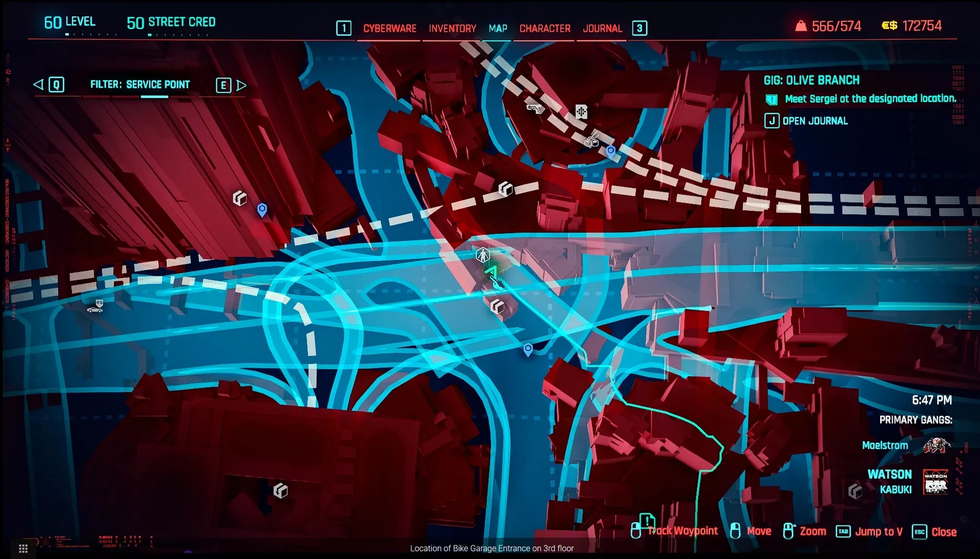Click the Move label

pyautogui.click(x=759, y=532)
